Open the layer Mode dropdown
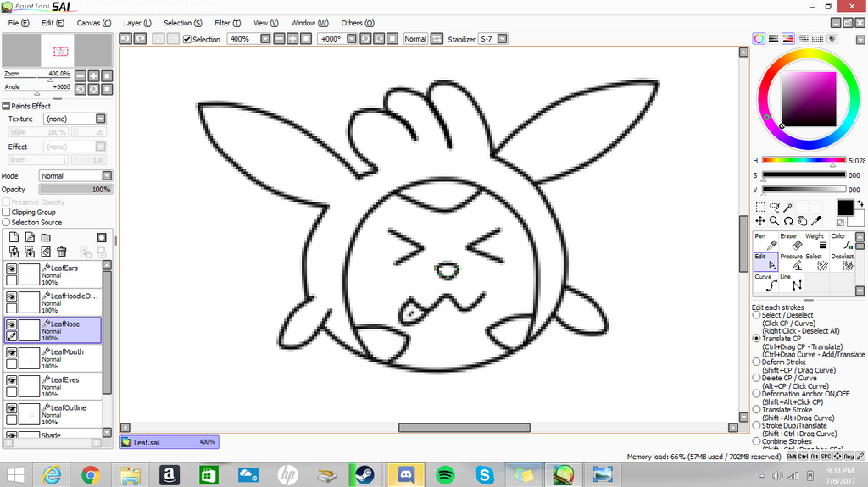This screenshot has height=487, width=868. click(x=107, y=176)
